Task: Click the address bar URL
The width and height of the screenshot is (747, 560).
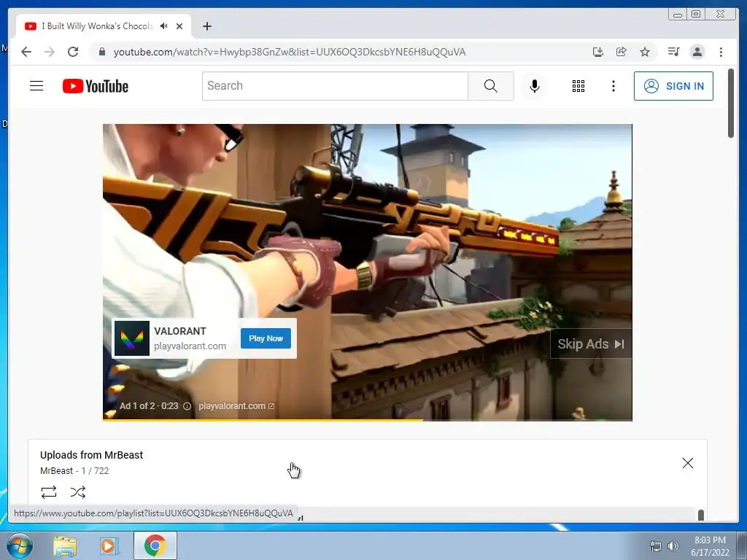Action: [x=289, y=52]
